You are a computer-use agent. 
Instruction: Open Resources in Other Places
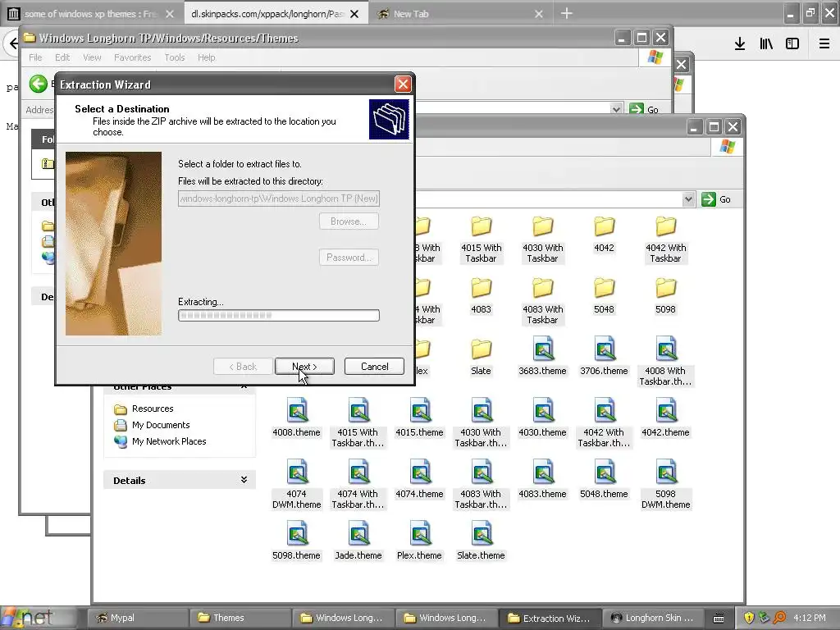tap(144, 409)
